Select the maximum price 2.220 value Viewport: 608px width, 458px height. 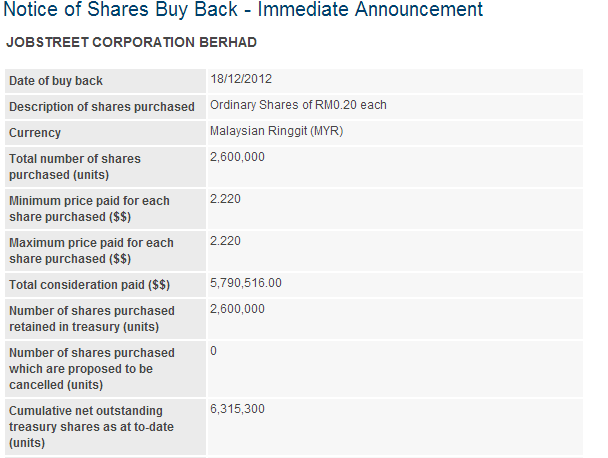pyautogui.click(x=225, y=241)
